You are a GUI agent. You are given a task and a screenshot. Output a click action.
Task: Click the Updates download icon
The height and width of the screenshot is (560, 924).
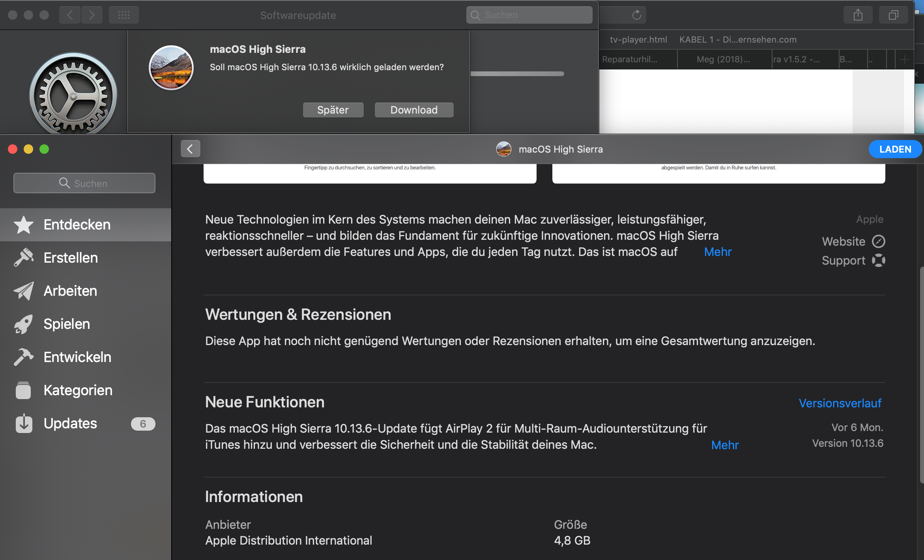(24, 424)
